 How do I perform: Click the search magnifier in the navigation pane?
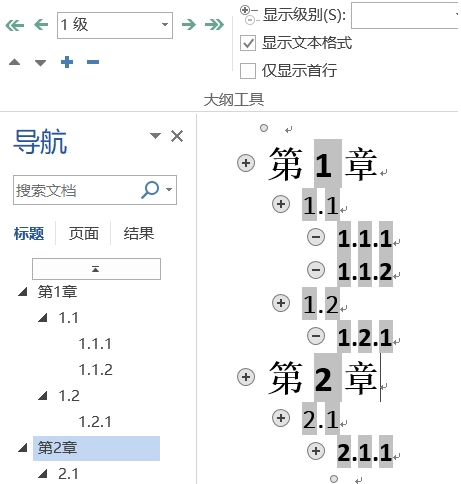tap(150, 190)
